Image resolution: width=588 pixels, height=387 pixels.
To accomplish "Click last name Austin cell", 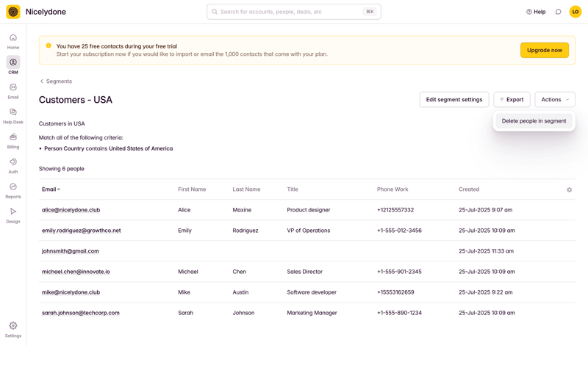I will (240, 292).
